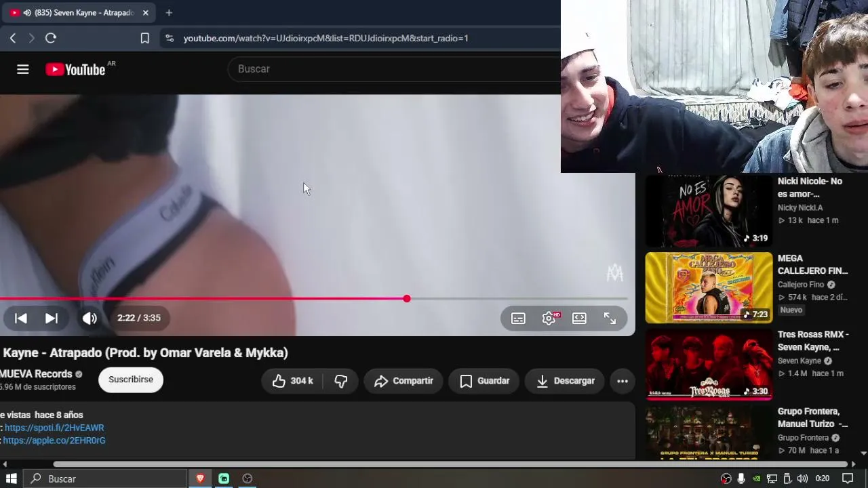Skip to the next video
This screenshot has width=868, height=488.
(x=52, y=318)
